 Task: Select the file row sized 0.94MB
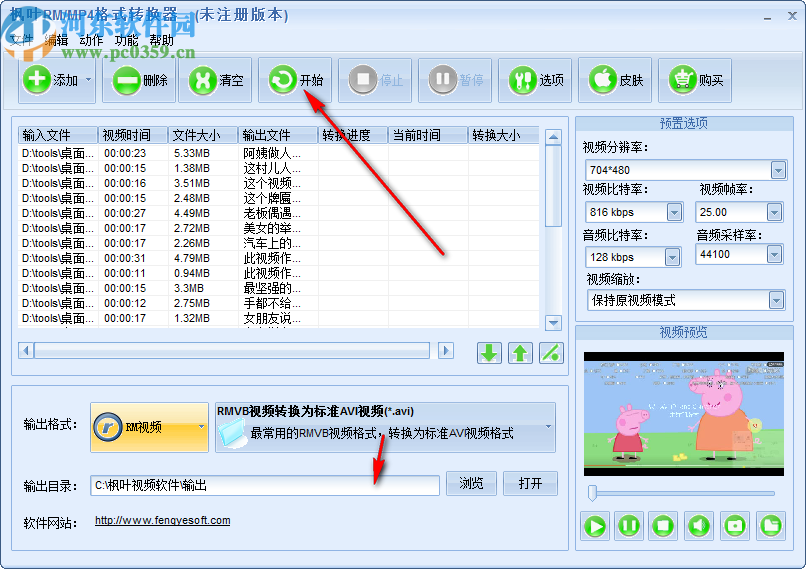(x=278, y=273)
